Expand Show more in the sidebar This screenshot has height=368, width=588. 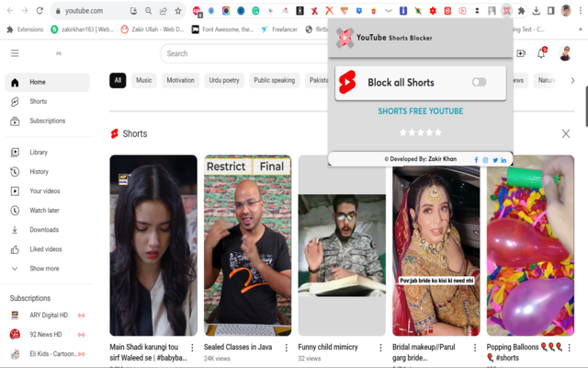tap(47, 269)
